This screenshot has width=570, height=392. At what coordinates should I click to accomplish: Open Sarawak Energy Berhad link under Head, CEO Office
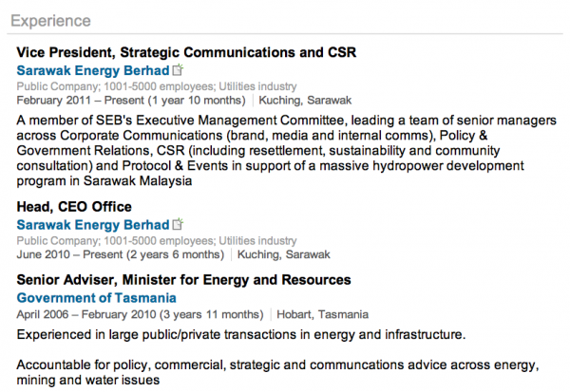[93, 225]
